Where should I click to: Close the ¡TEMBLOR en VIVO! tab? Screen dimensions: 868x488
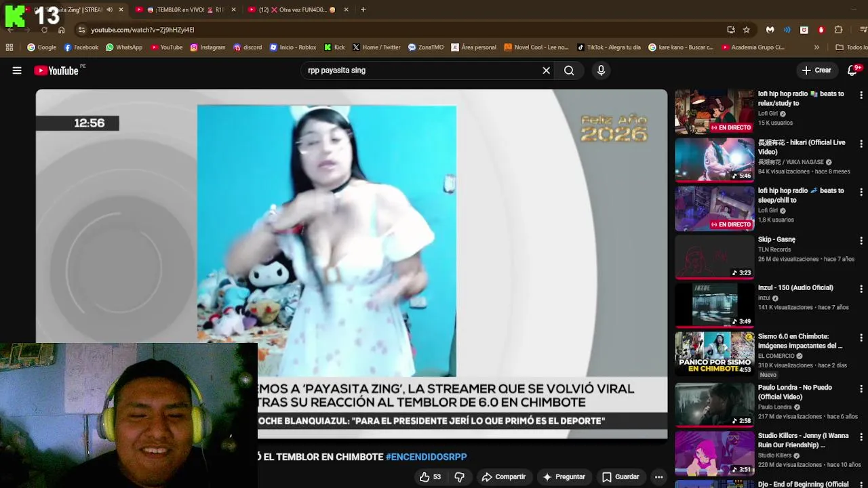[x=234, y=9]
